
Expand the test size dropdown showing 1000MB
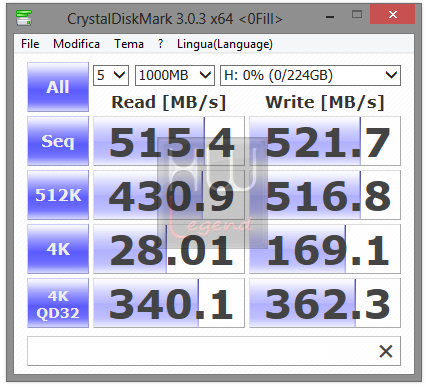coord(175,75)
